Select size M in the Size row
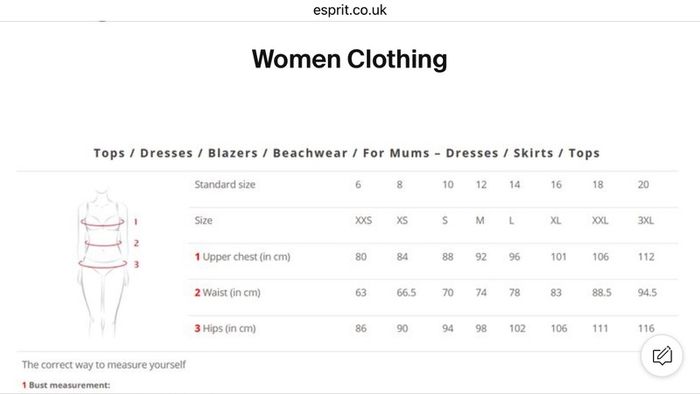The height and width of the screenshot is (394, 700). pyautogui.click(x=480, y=220)
